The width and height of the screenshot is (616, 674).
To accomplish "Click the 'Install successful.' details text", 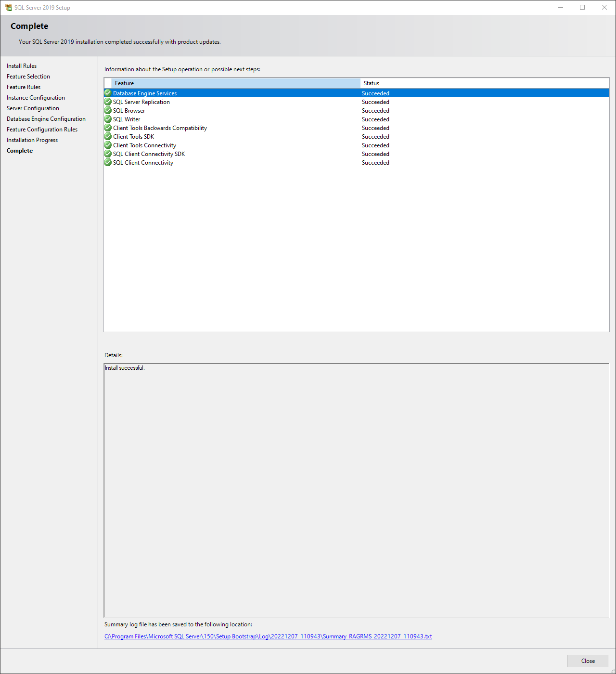I will pos(125,368).
